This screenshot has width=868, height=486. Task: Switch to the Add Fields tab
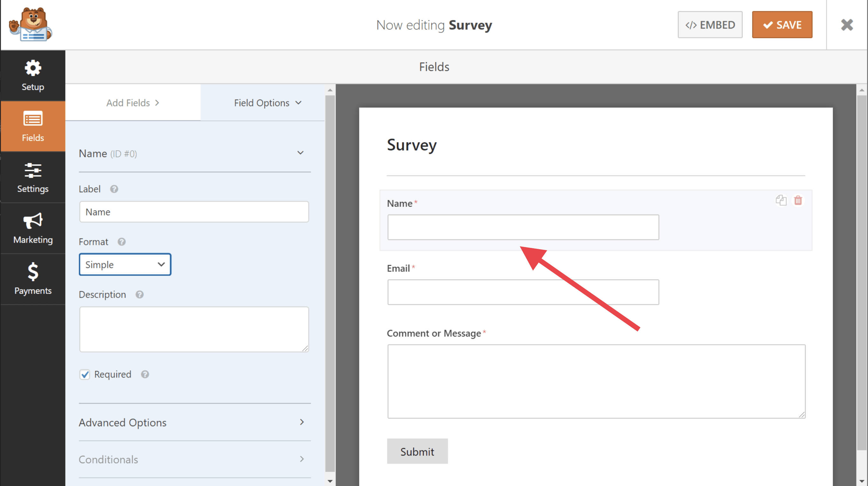[133, 103]
